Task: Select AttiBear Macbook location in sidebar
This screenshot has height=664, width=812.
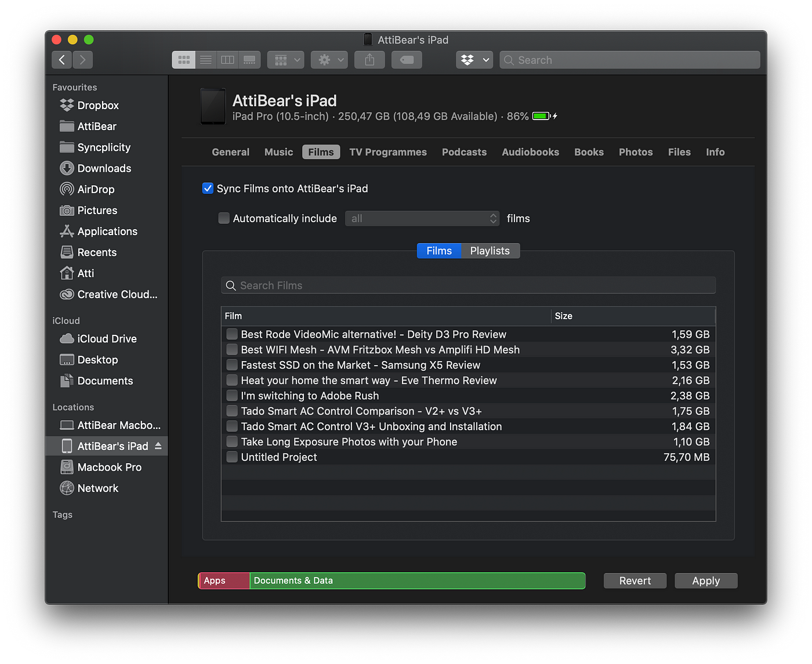Action: tap(110, 425)
